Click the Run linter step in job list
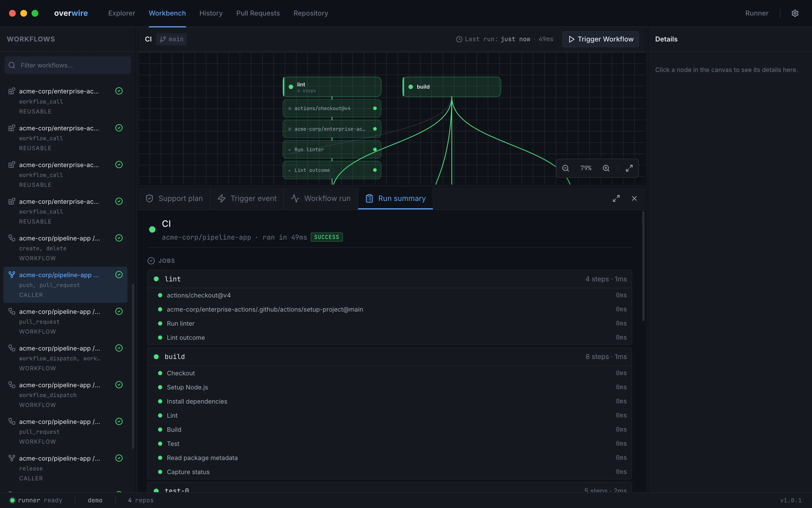The image size is (812, 508). pyautogui.click(x=389, y=323)
